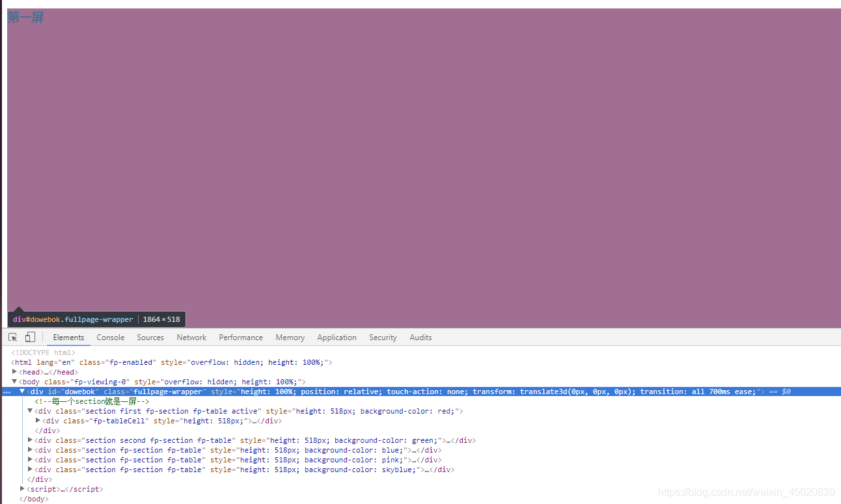Switch to the Network tab
This screenshot has height=504, width=841.
tap(191, 338)
